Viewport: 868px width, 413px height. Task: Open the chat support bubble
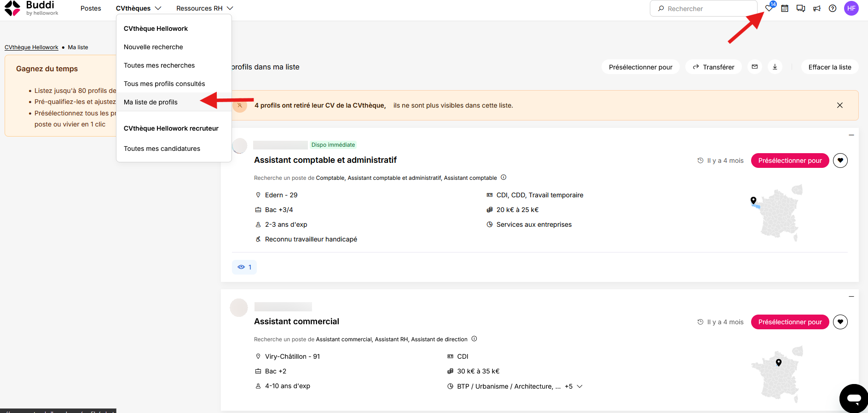(854, 398)
